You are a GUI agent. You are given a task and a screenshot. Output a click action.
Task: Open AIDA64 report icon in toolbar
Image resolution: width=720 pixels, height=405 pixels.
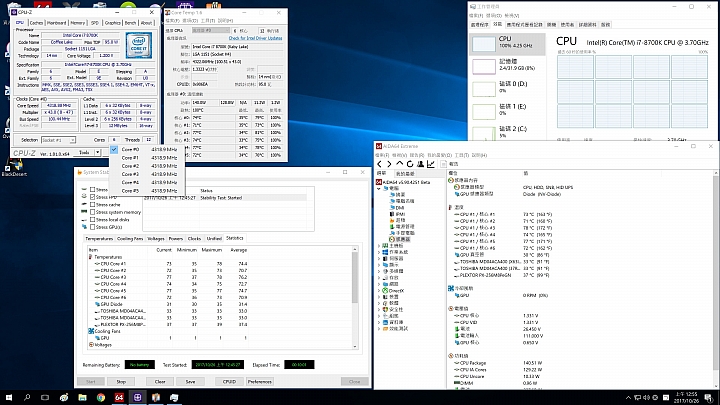coord(444,164)
